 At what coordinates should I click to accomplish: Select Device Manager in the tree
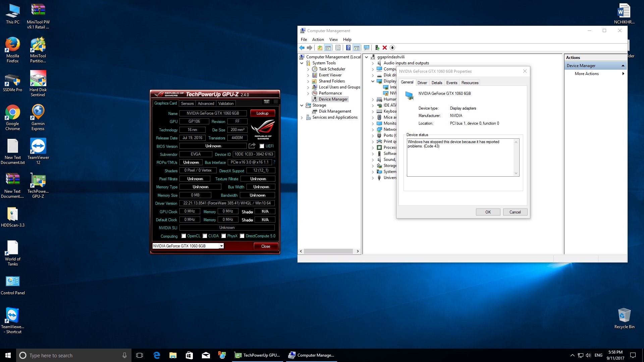coord(333,99)
